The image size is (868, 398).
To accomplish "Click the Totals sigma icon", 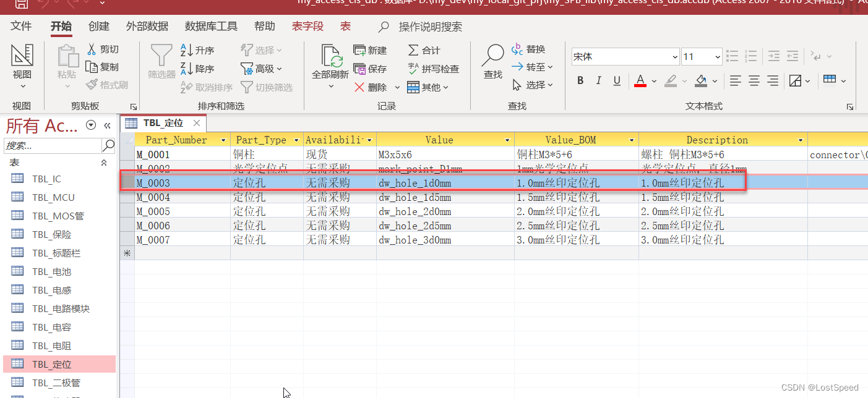I will coord(413,50).
